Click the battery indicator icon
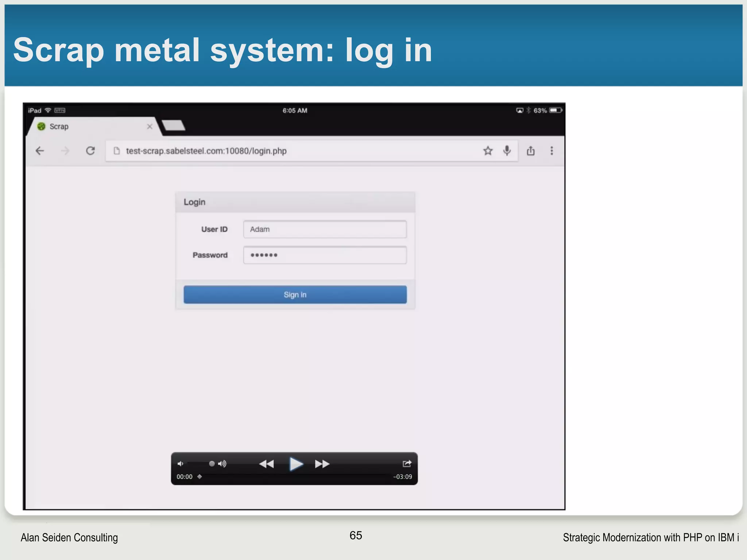747x560 pixels. pos(556,110)
